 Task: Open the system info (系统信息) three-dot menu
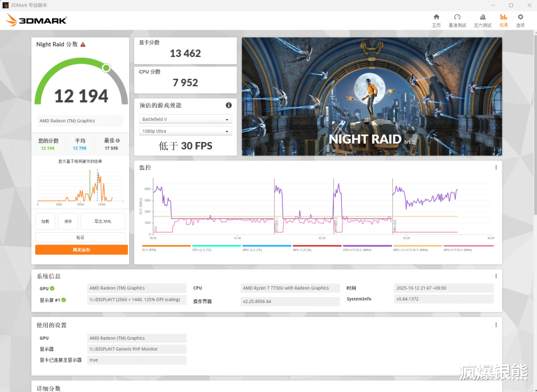[x=496, y=276]
